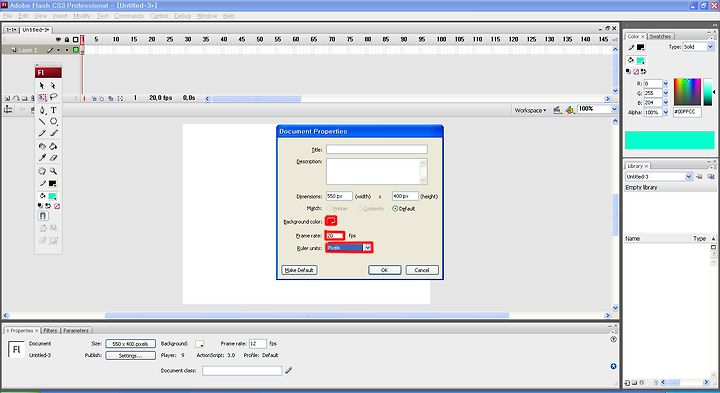Select the Ink Bottle tool
The width and height of the screenshot is (720, 393).
pyautogui.click(x=42, y=146)
